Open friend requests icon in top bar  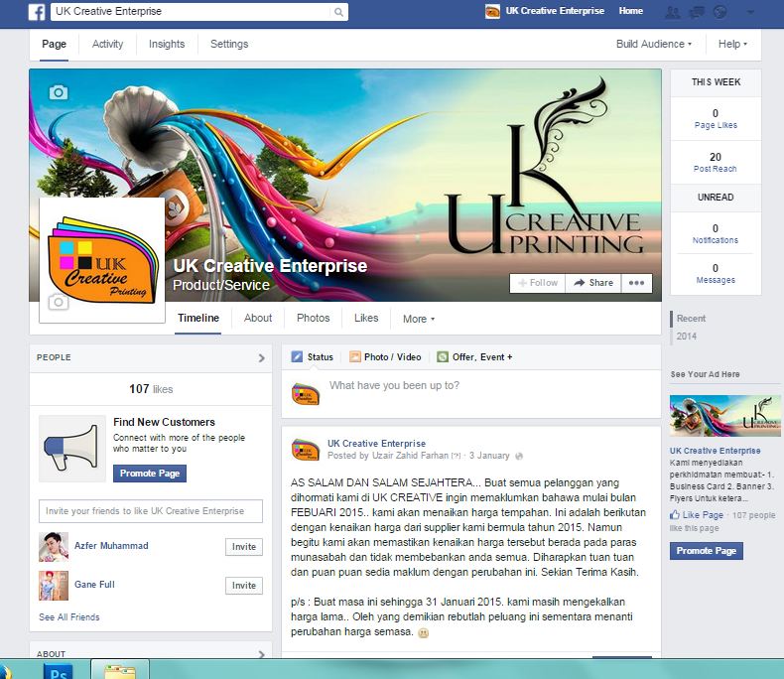[673, 12]
